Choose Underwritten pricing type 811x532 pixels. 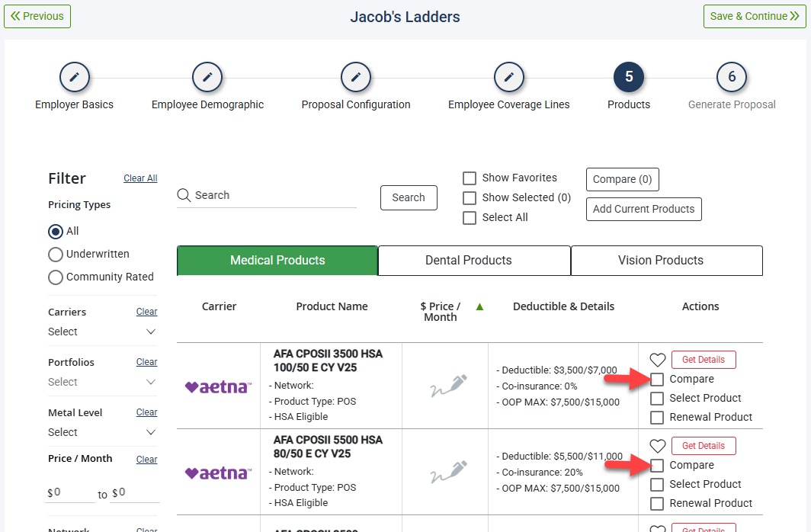click(56, 255)
